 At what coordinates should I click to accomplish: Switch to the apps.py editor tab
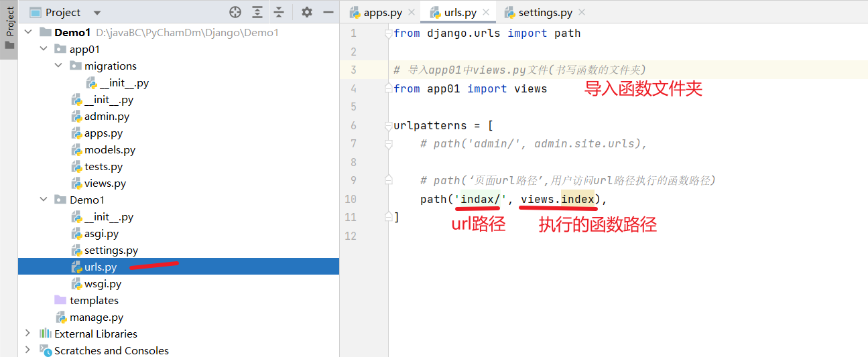tap(383, 12)
